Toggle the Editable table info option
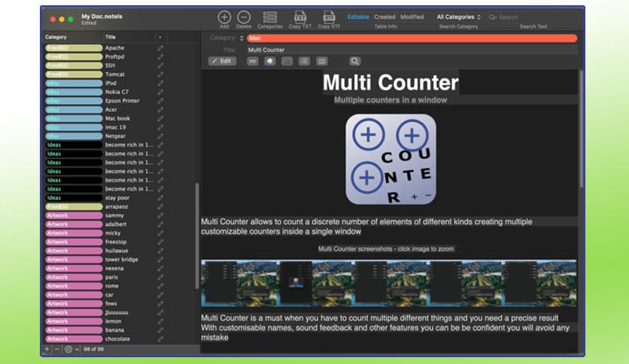Image resolution: width=629 pixels, height=364 pixels. (357, 17)
